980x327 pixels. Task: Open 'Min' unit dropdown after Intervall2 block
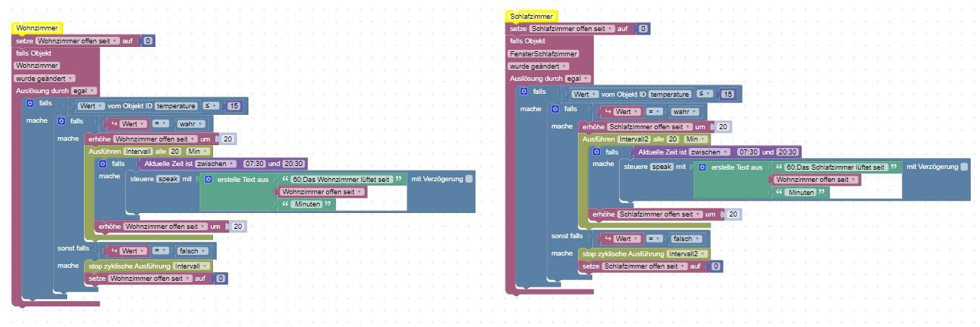click(x=696, y=139)
